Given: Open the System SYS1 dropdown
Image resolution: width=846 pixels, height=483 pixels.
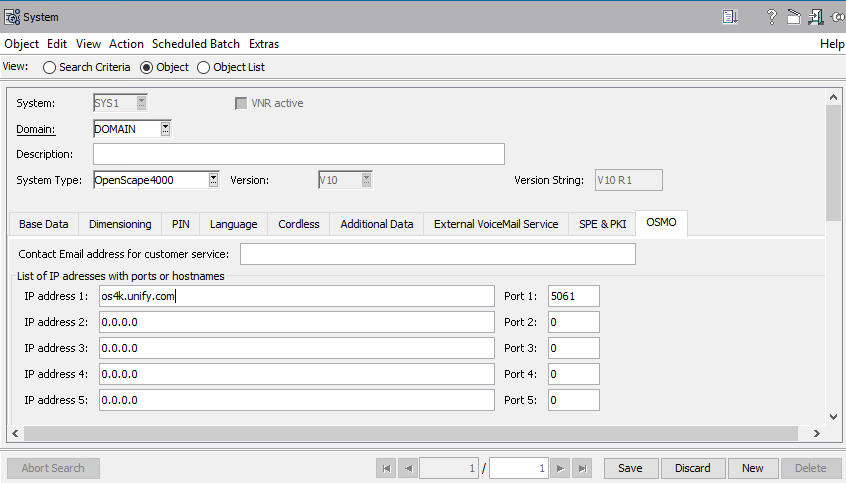Looking at the screenshot, I should (141, 103).
